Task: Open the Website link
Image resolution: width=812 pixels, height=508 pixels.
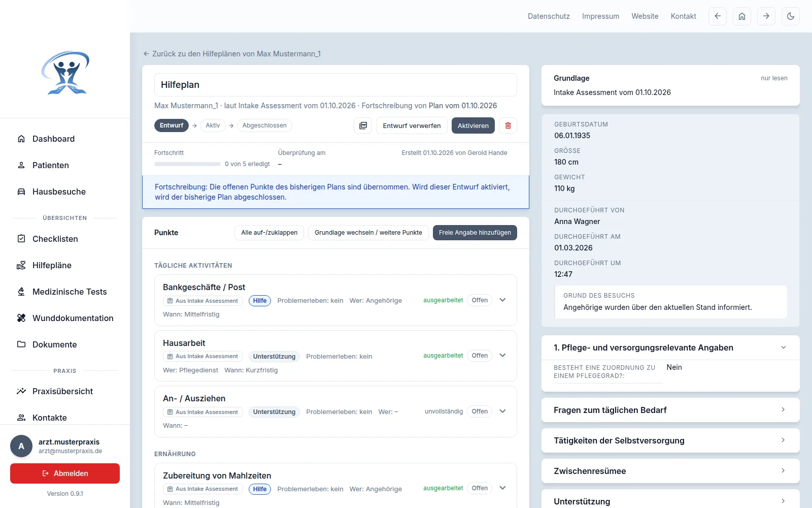Action: pyautogui.click(x=645, y=16)
